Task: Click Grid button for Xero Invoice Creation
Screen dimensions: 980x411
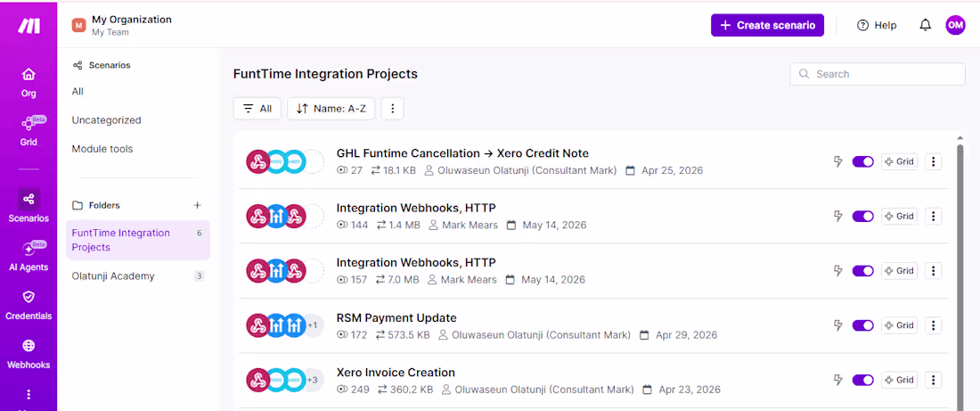Action: (x=899, y=380)
